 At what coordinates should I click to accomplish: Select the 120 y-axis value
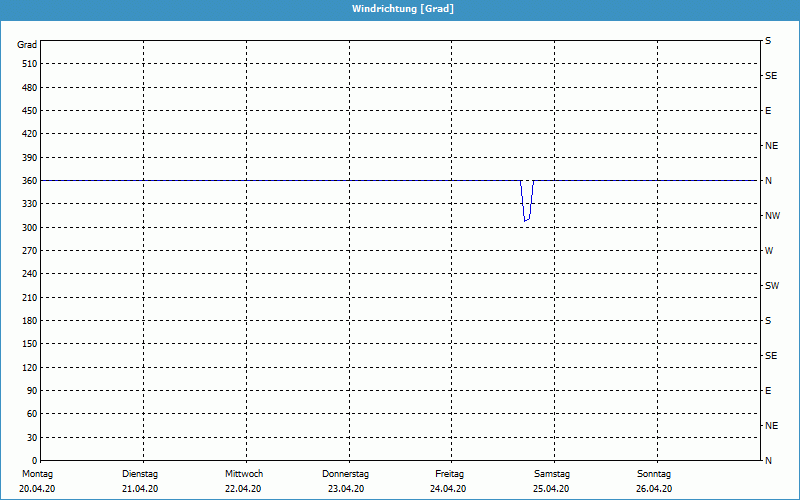point(30,367)
